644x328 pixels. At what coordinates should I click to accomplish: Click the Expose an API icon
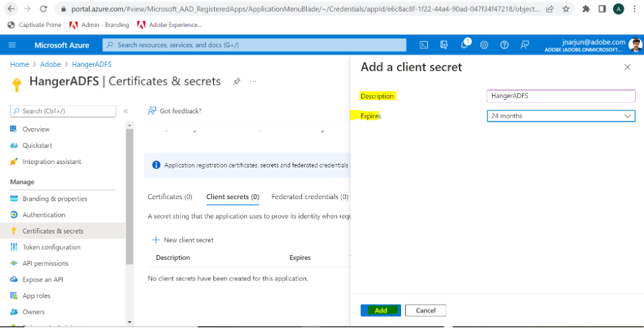coord(14,279)
